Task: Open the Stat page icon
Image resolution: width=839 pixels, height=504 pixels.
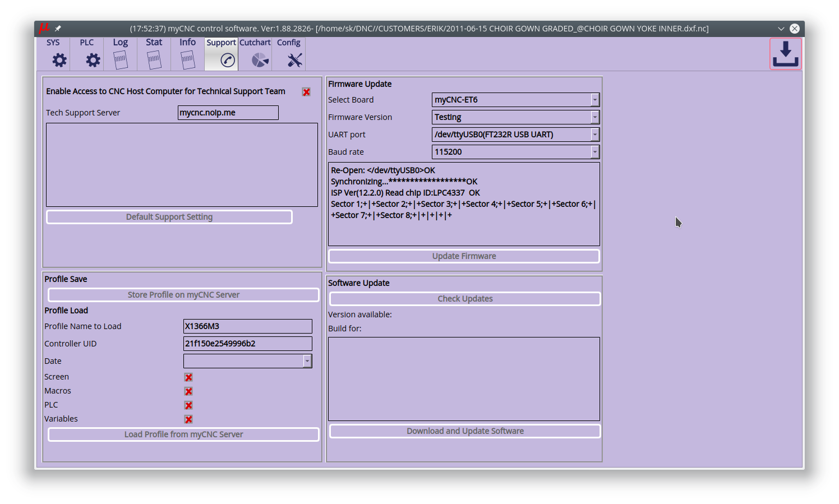Action: [154, 59]
